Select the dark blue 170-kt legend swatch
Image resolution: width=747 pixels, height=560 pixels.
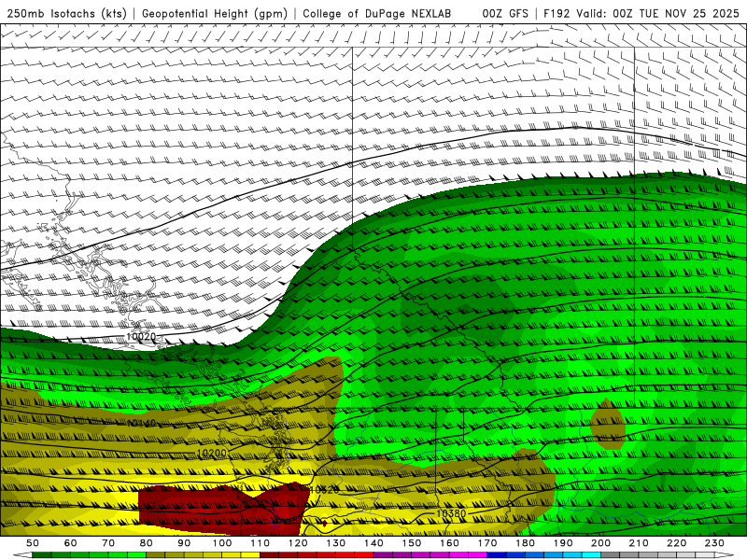[497, 555]
